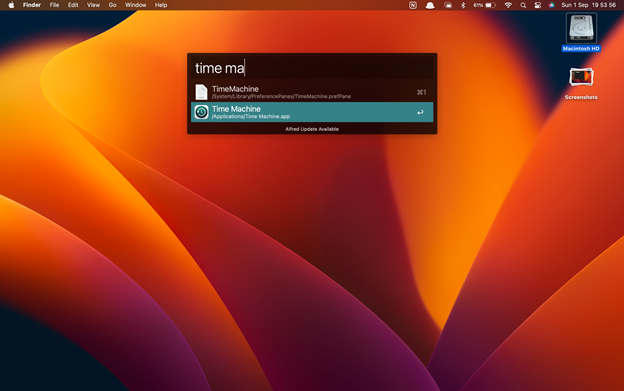Open the Window menu
The width and height of the screenshot is (624, 391).
pos(136,5)
